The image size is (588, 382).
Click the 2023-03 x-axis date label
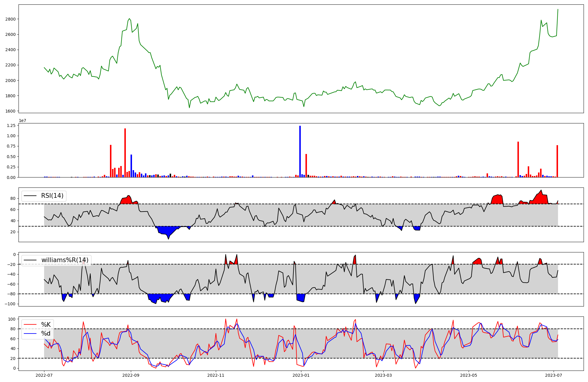pos(383,375)
